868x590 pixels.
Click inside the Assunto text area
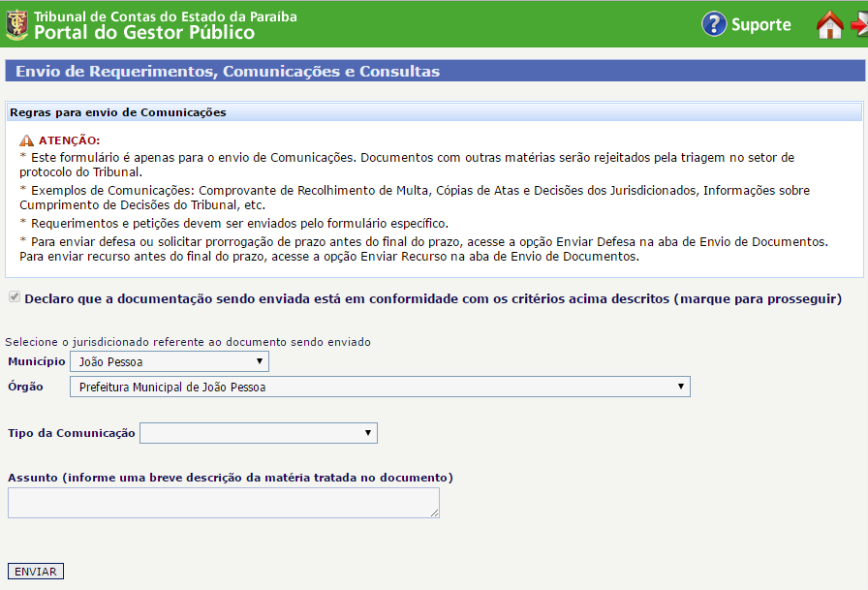pos(223,502)
